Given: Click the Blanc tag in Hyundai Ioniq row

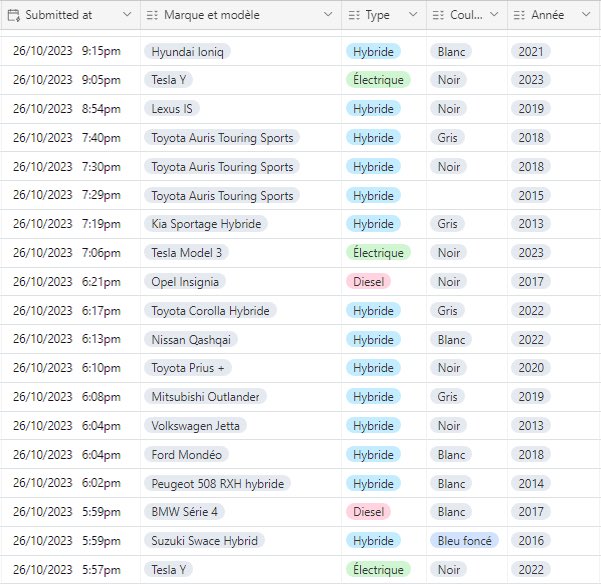Looking at the screenshot, I should click(x=452, y=51).
